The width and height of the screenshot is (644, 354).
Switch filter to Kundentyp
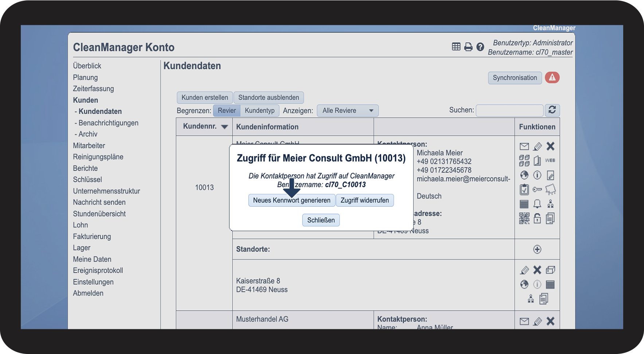[259, 110]
